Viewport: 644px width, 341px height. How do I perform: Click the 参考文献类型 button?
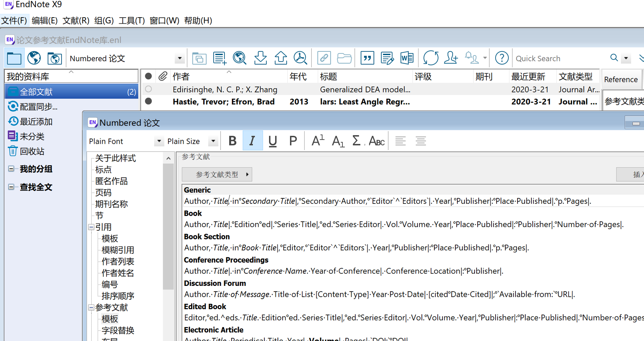point(217,174)
